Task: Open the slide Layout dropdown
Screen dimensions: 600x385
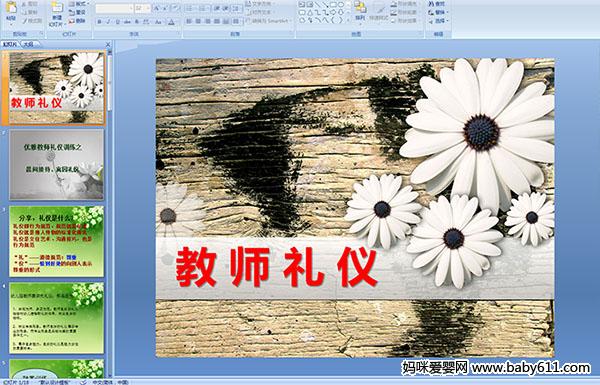Action: [x=79, y=4]
